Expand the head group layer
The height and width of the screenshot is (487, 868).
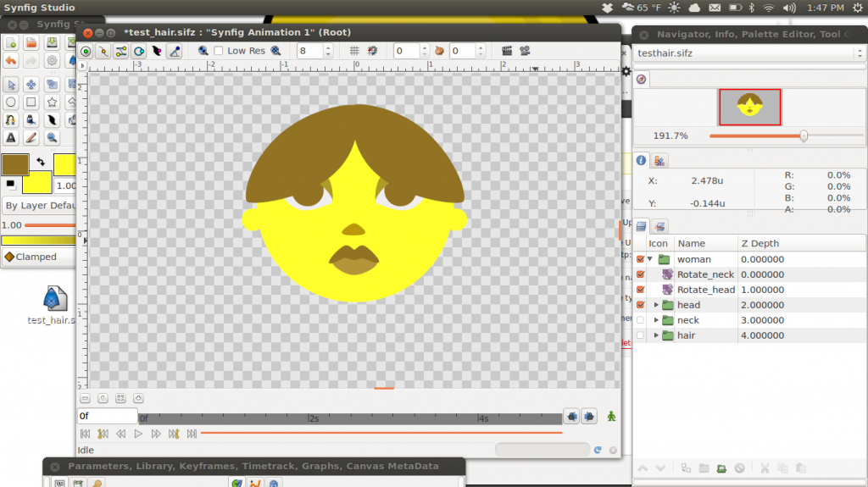point(657,305)
